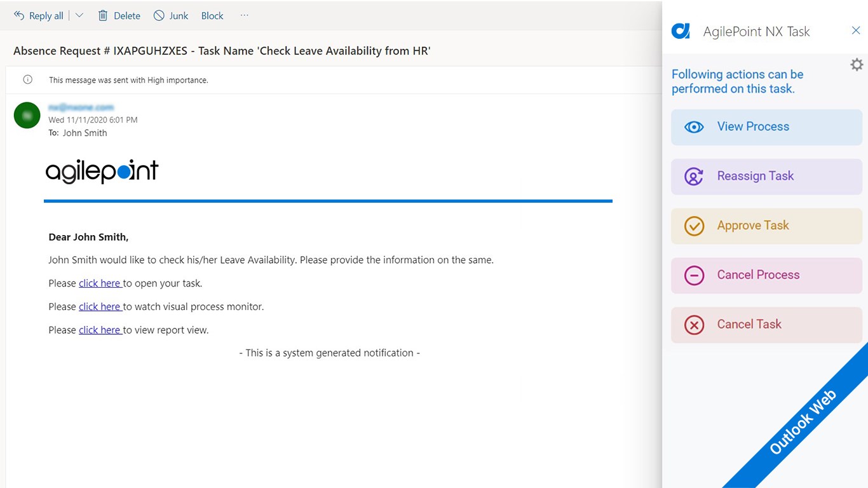
Task: Click the sender's green avatar circle
Action: [27, 115]
